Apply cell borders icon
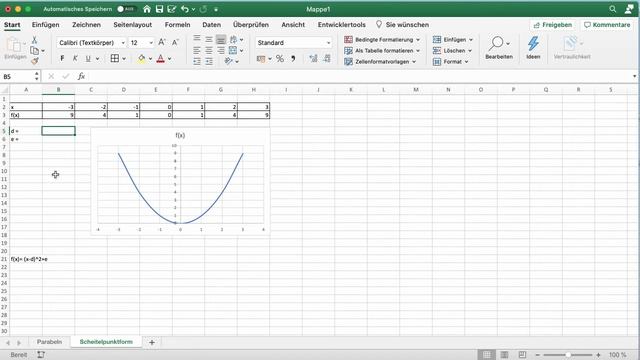 115,58
